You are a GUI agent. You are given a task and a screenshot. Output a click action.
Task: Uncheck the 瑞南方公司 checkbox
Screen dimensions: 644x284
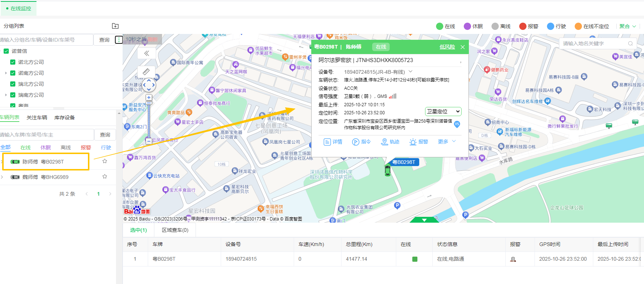tap(13, 95)
